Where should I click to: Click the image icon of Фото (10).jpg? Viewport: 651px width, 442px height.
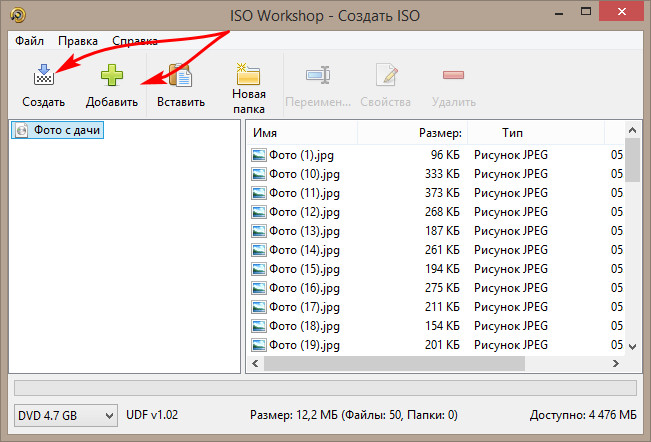click(x=259, y=174)
